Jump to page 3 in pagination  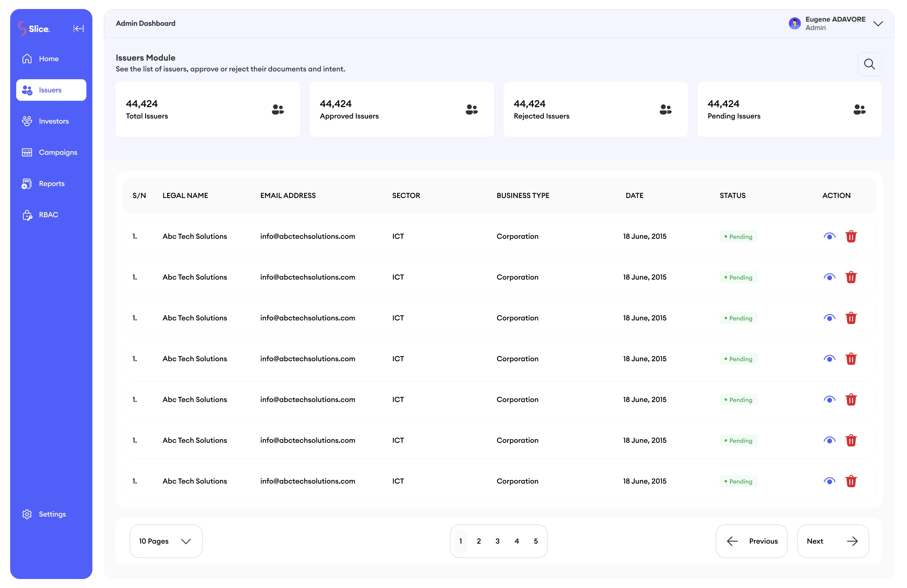[497, 541]
